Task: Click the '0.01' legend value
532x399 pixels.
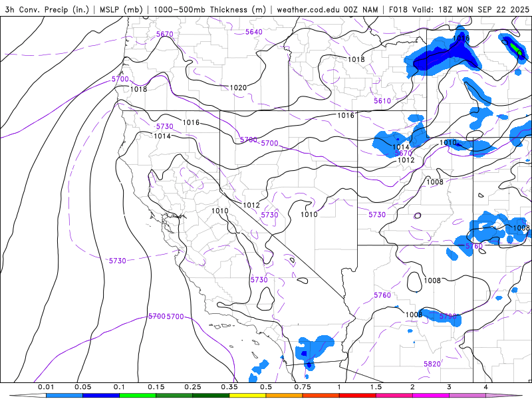Action: pyautogui.click(x=46, y=387)
